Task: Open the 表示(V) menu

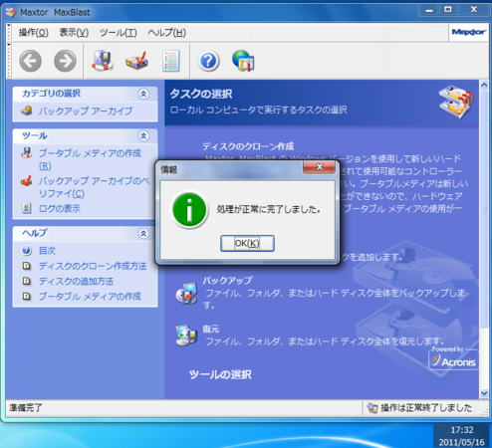Action: coord(74,33)
